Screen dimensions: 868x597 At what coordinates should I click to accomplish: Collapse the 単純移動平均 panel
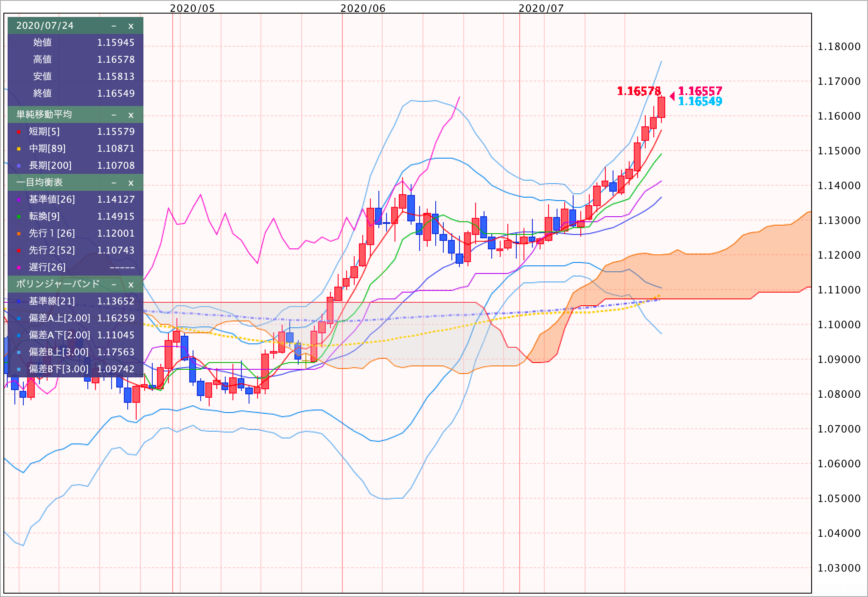(114, 115)
